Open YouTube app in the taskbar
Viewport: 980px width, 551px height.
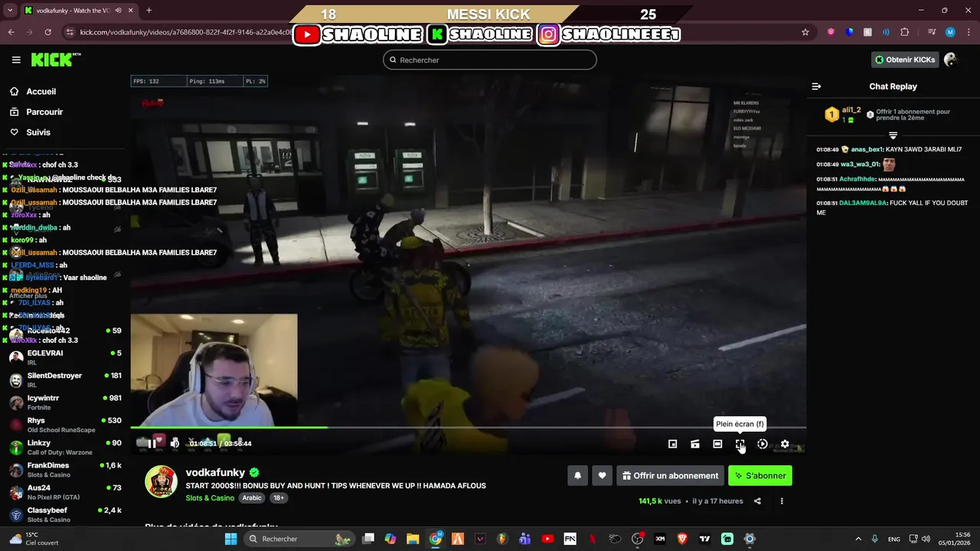coord(547,539)
